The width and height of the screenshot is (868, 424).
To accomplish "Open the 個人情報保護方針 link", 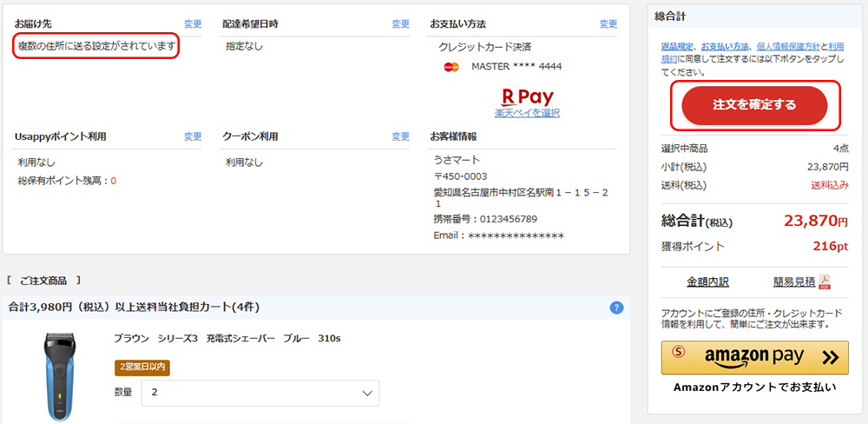I will [x=788, y=46].
